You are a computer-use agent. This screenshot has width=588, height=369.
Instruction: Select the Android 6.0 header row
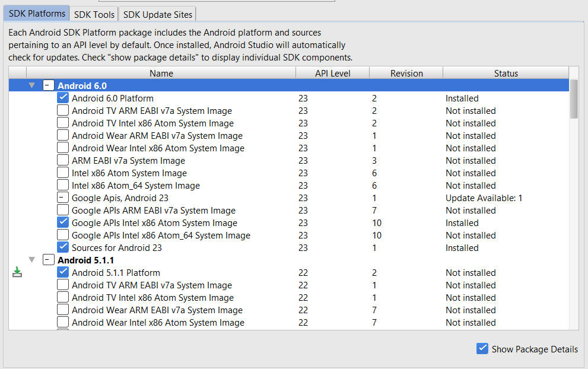[289, 85]
